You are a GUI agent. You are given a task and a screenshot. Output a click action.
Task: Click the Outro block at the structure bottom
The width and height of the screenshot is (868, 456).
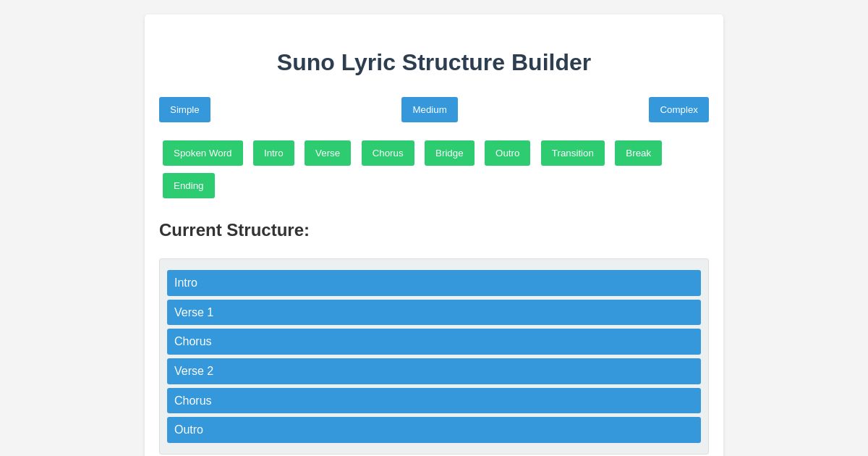[434, 430]
